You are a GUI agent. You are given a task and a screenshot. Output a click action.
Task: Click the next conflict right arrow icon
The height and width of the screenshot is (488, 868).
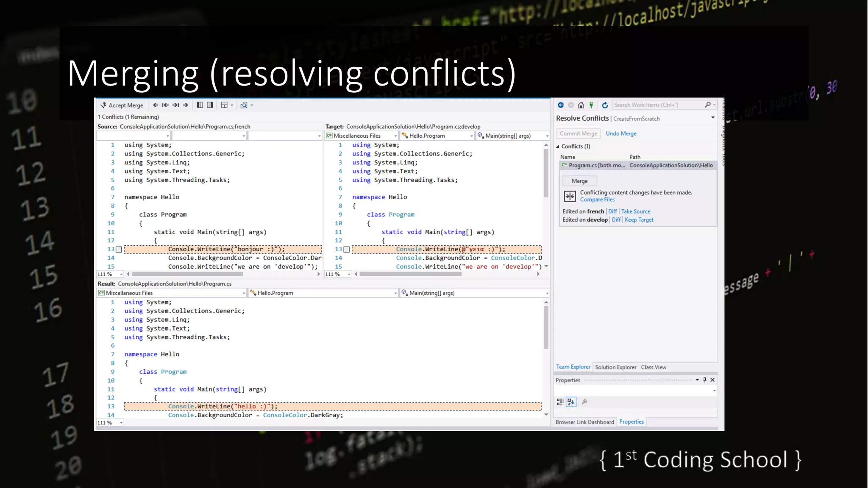point(186,105)
